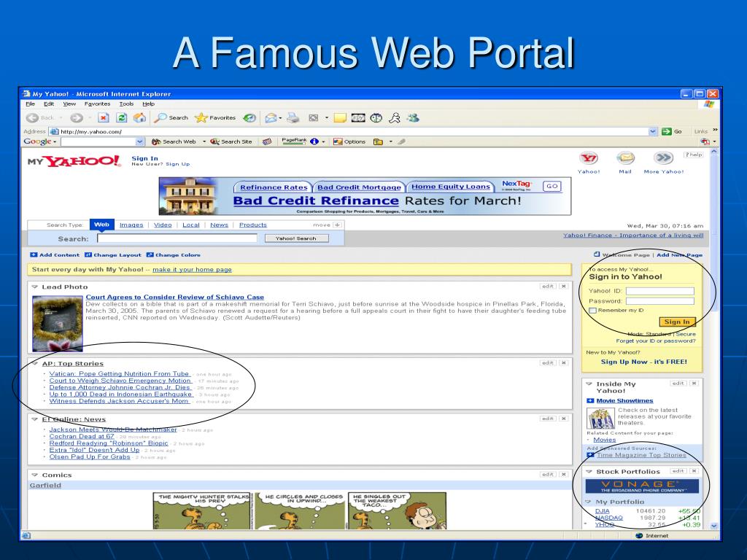Open the Edit menu
The height and width of the screenshot is (560, 747).
tap(49, 104)
